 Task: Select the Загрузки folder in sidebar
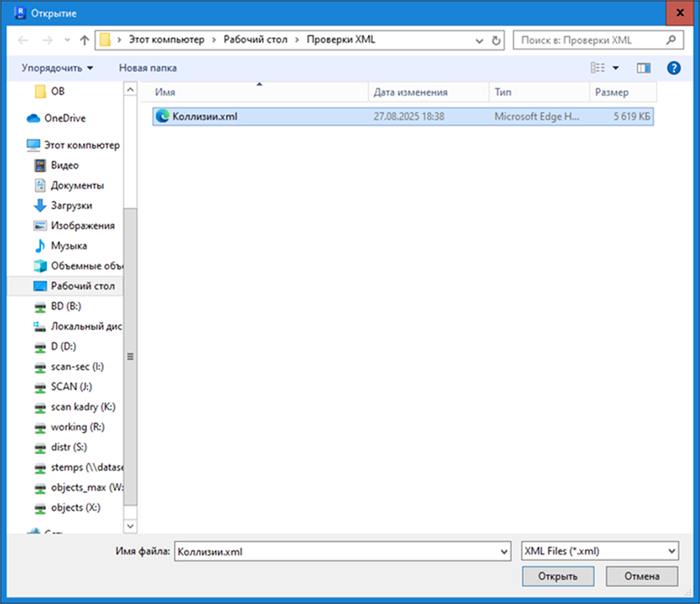(x=71, y=206)
